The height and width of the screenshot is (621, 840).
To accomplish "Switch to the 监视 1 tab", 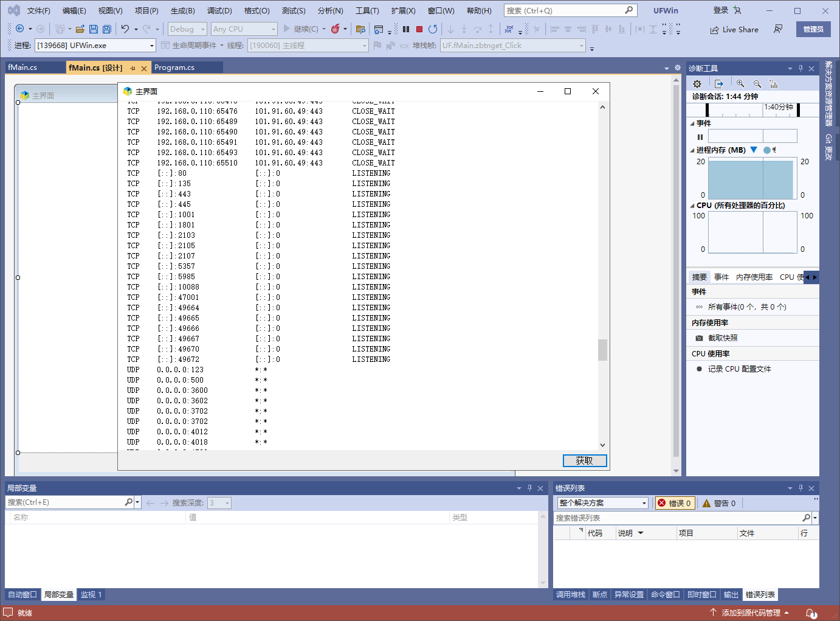I will [x=91, y=595].
